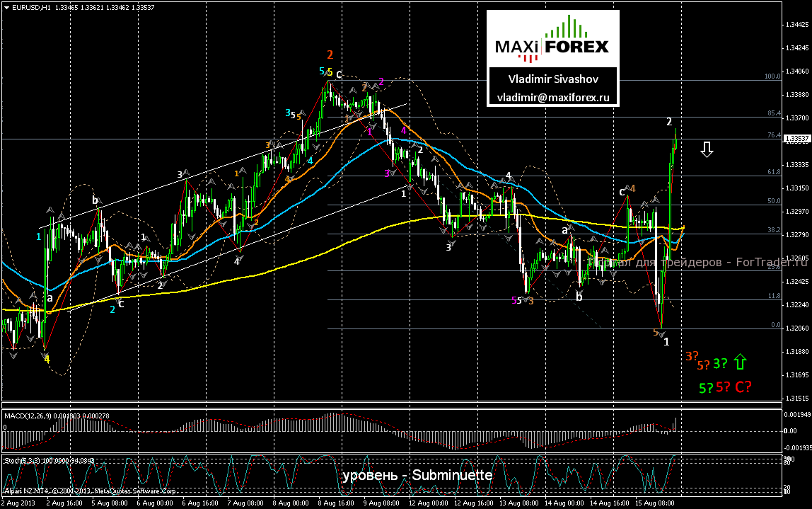Screen dimensions: 812x509
Task: Click the 1.34060 price scale label
Action: coord(797,72)
